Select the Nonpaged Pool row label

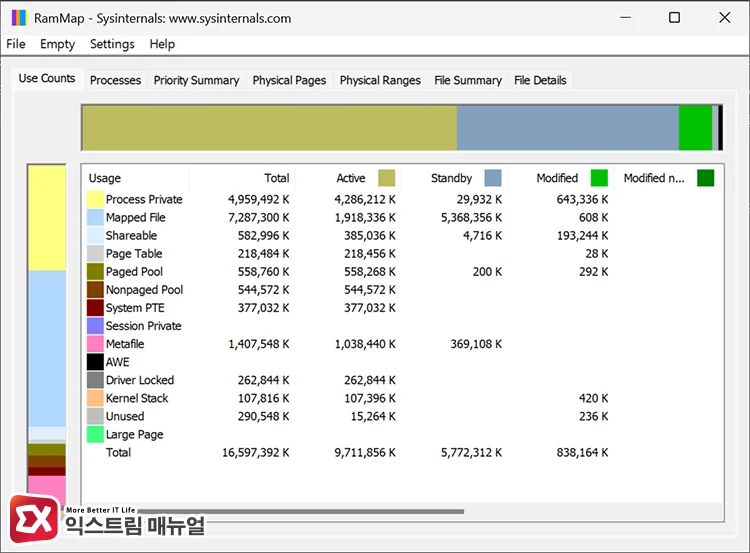point(144,289)
